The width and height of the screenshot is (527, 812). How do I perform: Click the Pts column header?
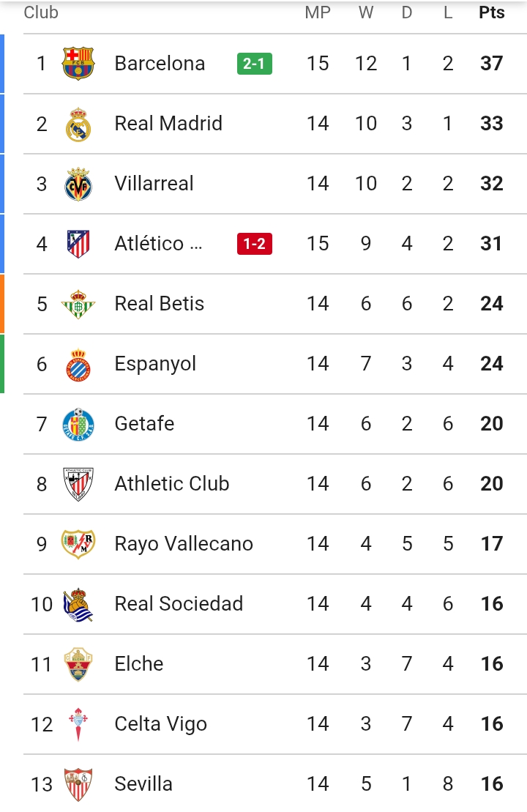[492, 12]
